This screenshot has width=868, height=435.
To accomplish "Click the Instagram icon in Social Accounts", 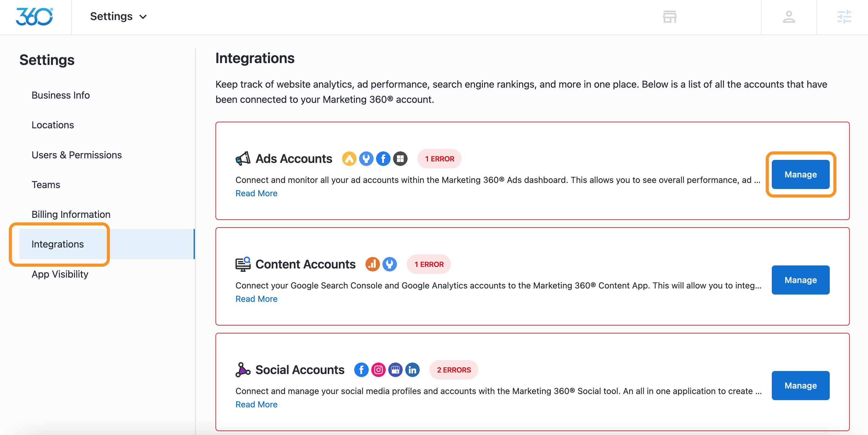I will click(x=378, y=370).
